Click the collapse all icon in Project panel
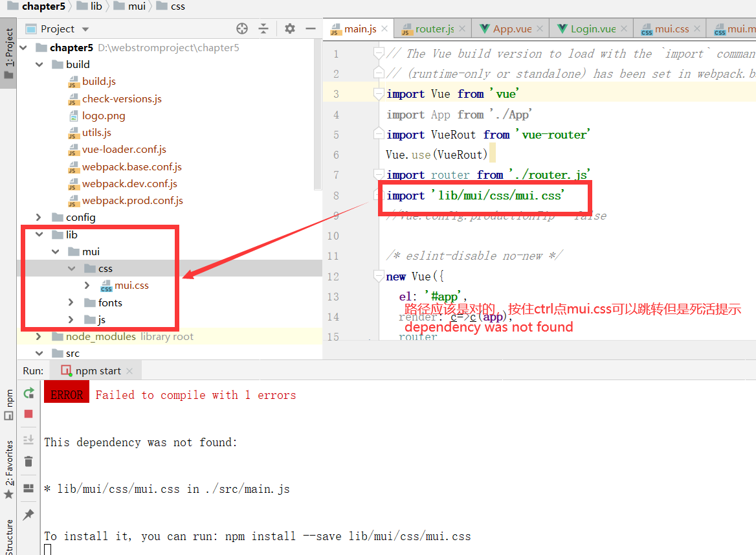The height and width of the screenshot is (555, 756). (263, 28)
